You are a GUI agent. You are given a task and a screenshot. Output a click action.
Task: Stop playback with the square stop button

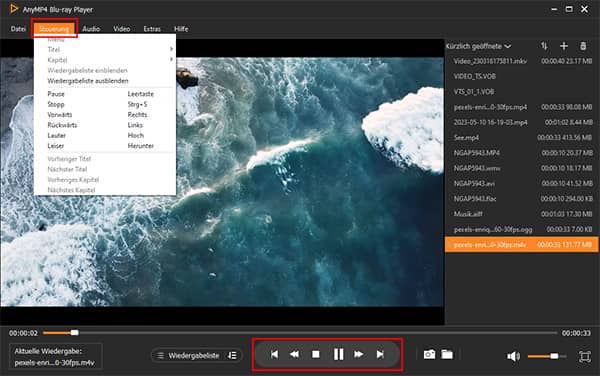(316, 355)
